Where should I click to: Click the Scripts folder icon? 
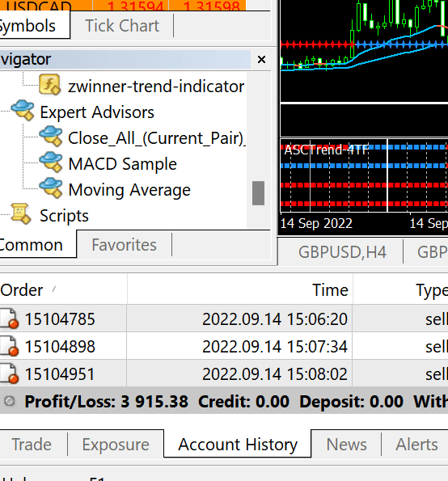click(x=21, y=213)
